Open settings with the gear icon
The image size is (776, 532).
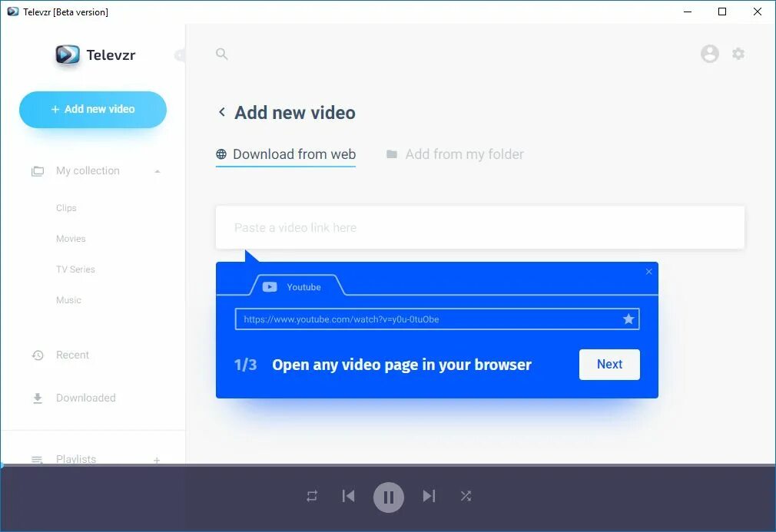[x=738, y=54]
